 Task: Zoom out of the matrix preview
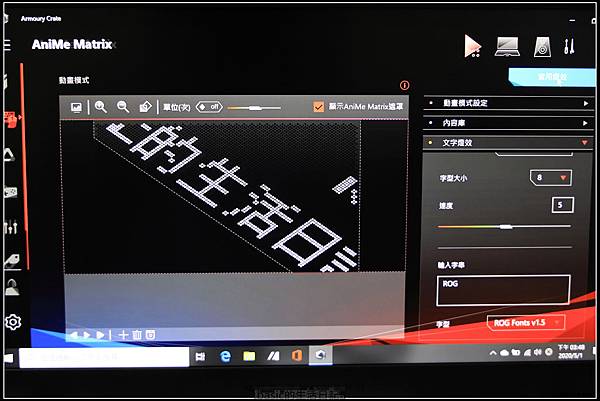click(x=123, y=107)
